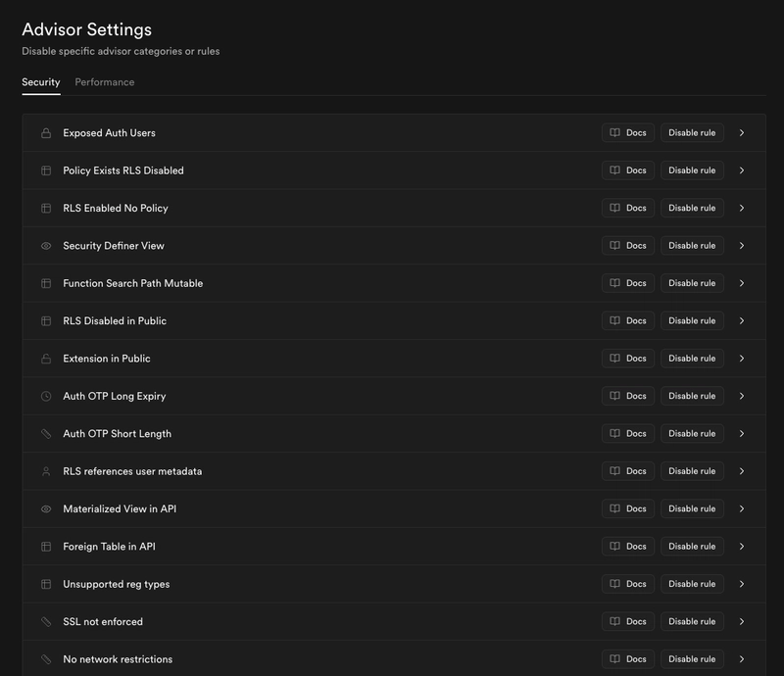
Task: Click the unlock icon beside Extension in Public
Action: pyautogui.click(x=46, y=359)
